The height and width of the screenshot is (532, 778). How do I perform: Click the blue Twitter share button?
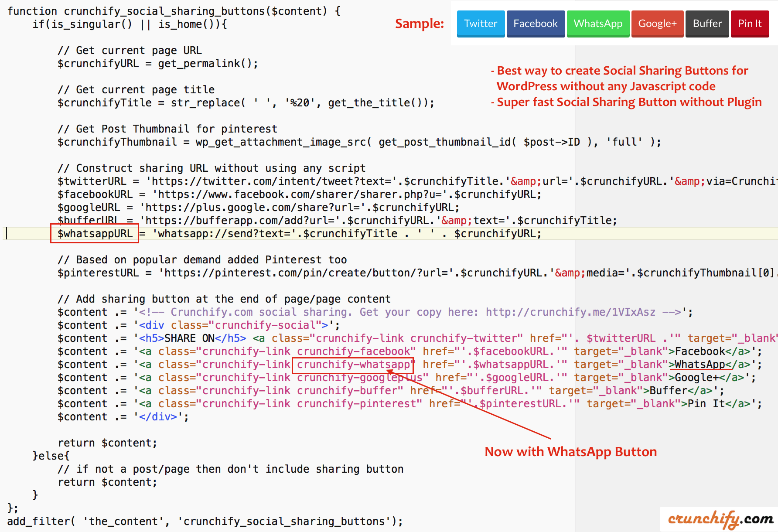tap(481, 24)
